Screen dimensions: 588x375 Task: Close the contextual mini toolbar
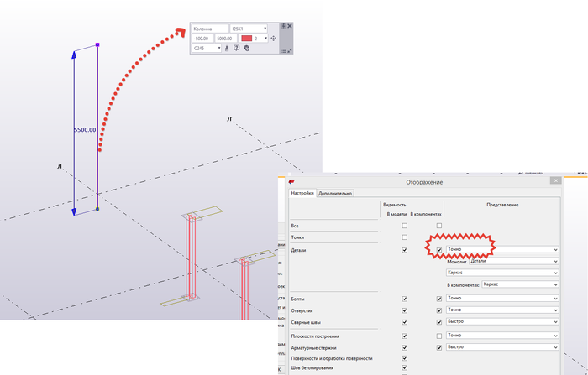[x=290, y=26]
